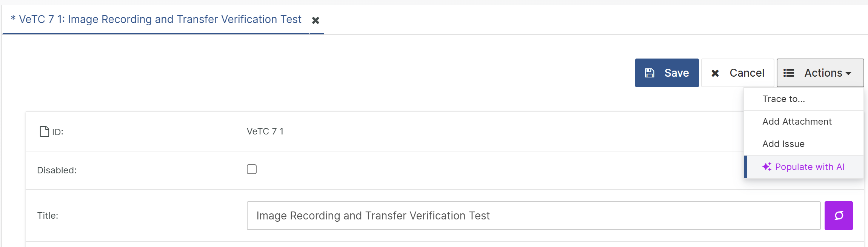This screenshot has width=868, height=247.
Task: Switch to the Image Recording and Transfer Verification Test tab
Action: click(160, 20)
